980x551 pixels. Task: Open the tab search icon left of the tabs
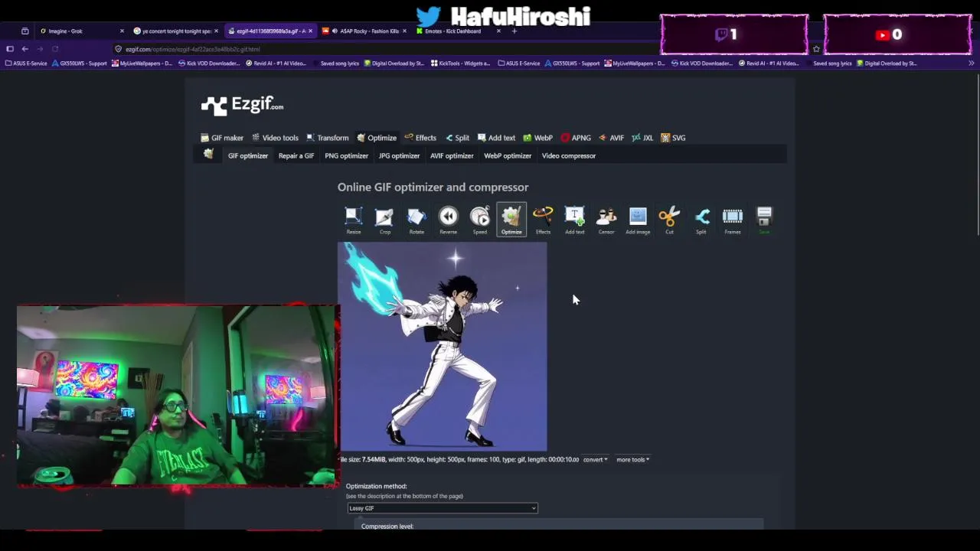coord(24,31)
